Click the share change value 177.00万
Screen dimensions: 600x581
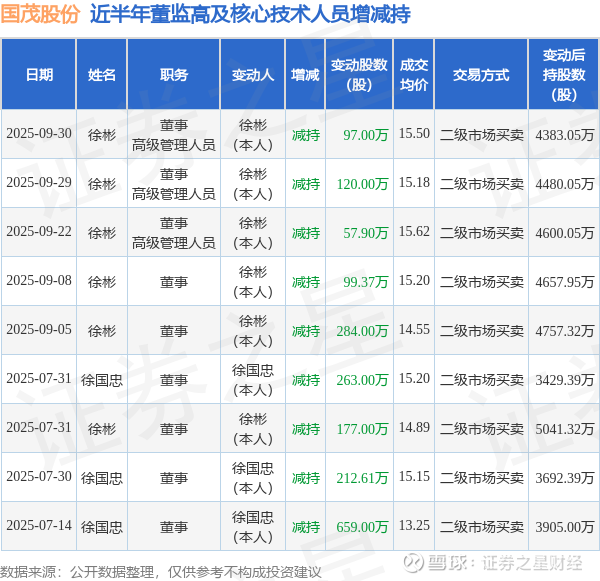click(x=362, y=429)
